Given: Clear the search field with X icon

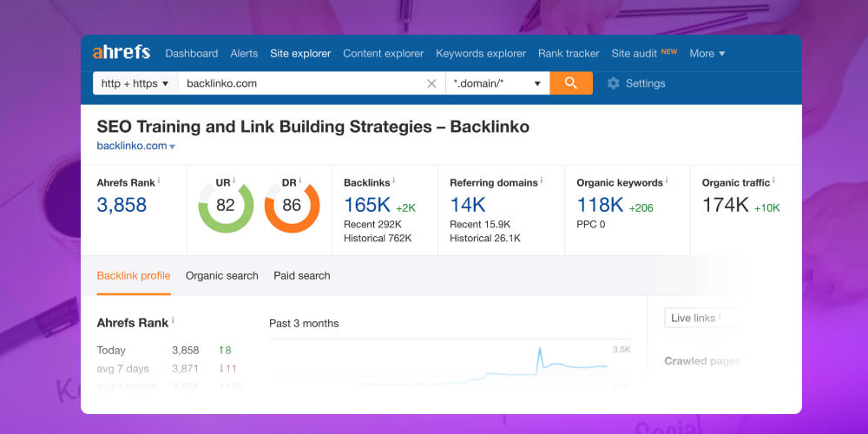Looking at the screenshot, I should [431, 83].
